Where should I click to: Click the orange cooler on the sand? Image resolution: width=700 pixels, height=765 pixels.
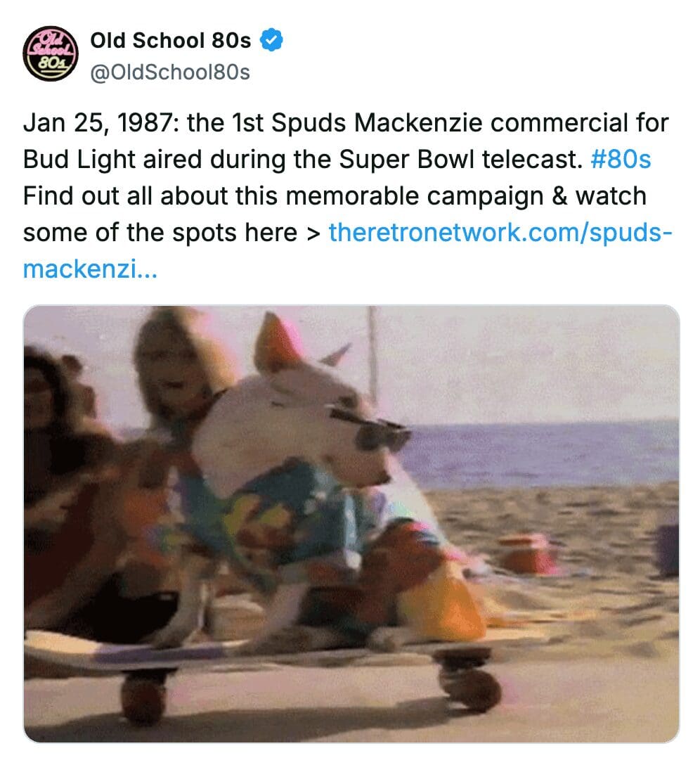click(x=527, y=553)
